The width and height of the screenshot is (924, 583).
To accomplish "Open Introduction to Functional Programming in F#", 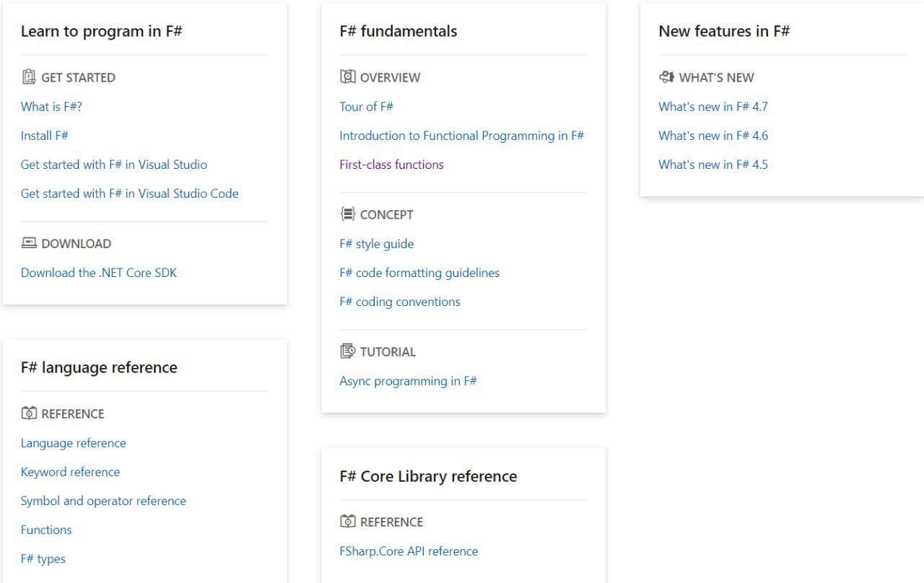I will point(462,136).
